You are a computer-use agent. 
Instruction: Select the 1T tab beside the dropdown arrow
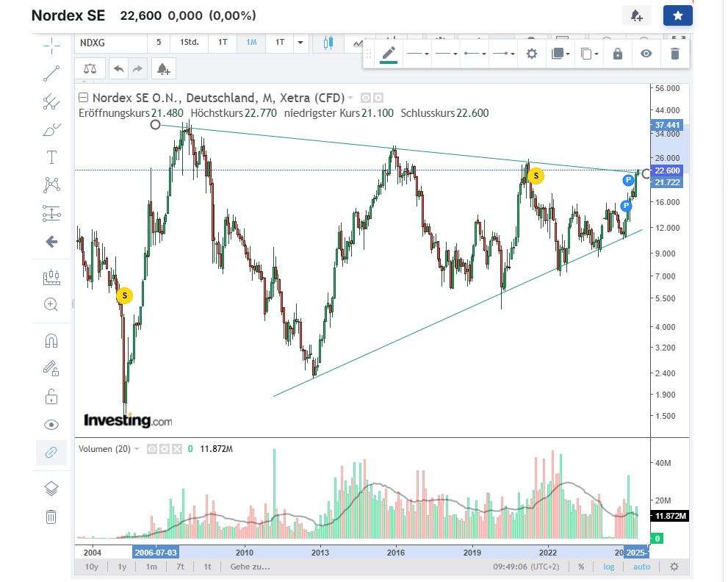pyautogui.click(x=280, y=43)
